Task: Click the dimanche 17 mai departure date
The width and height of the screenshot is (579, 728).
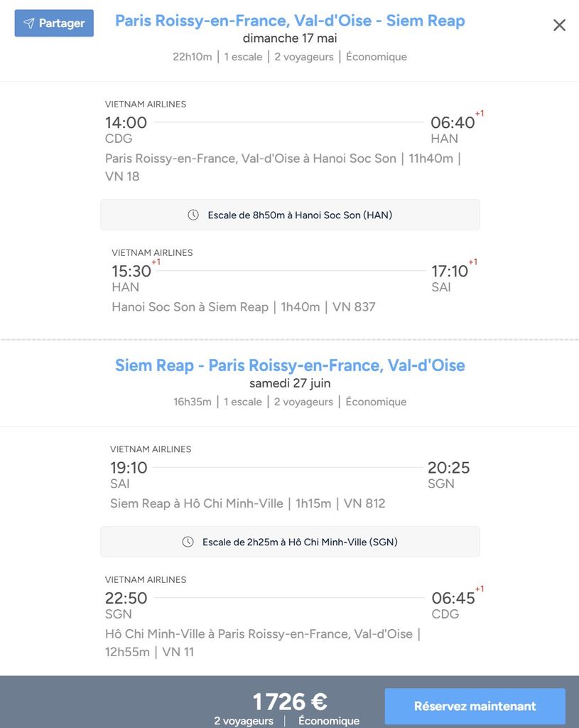Action: [290, 38]
